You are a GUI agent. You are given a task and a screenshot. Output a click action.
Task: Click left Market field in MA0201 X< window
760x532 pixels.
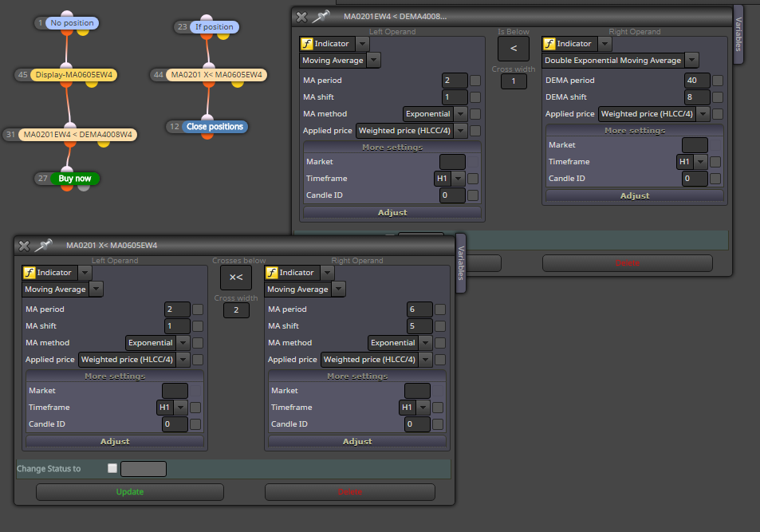click(175, 391)
